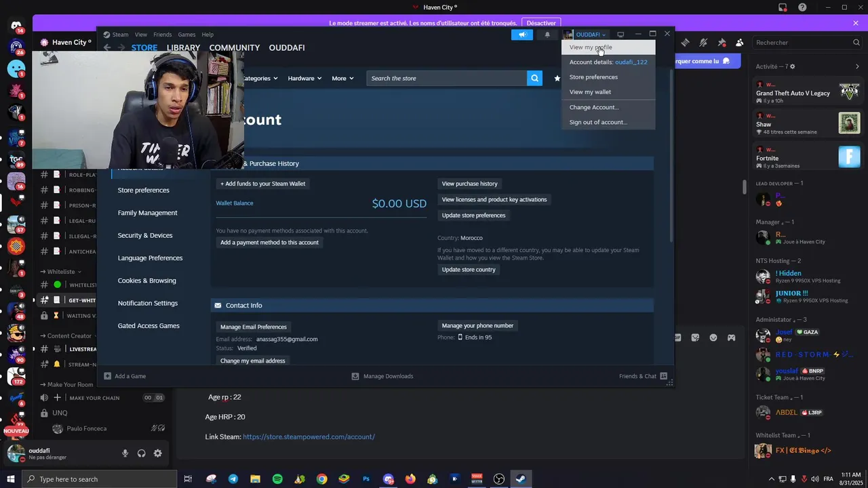The image size is (868, 488).
Task: Join the MAKE YOUR CHAIN voice channel
Action: point(94,398)
